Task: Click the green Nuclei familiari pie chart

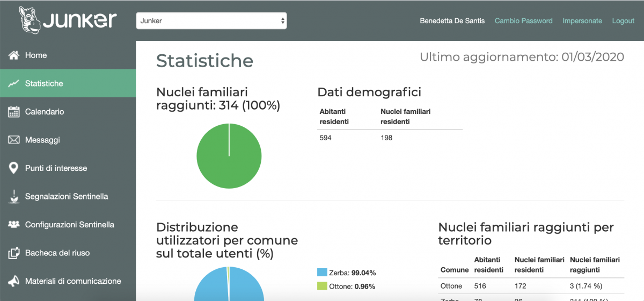Action: tap(229, 156)
